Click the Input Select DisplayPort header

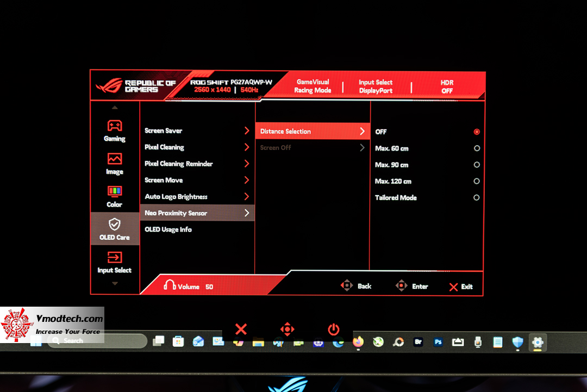point(376,86)
